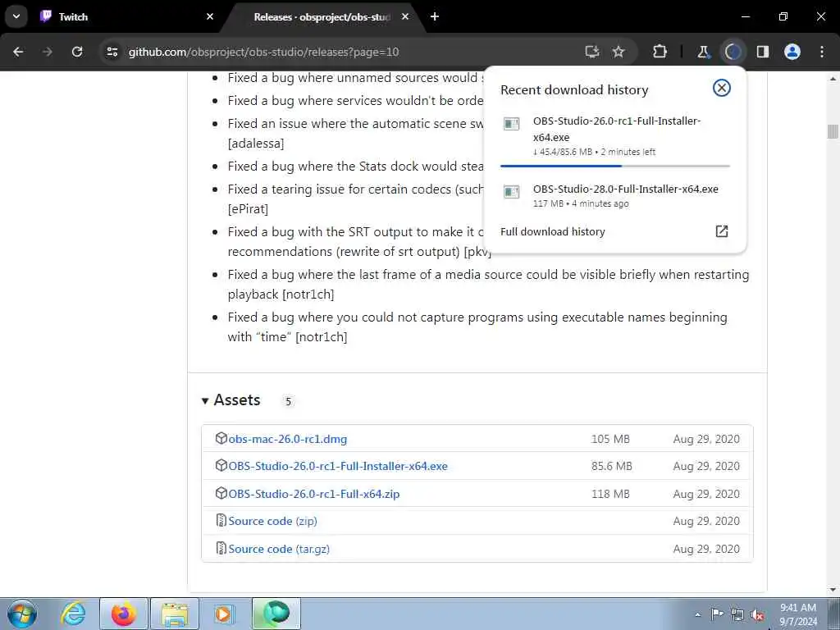Open site information icon in address bar
The width and height of the screenshot is (840, 630).
[x=112, y=52]
